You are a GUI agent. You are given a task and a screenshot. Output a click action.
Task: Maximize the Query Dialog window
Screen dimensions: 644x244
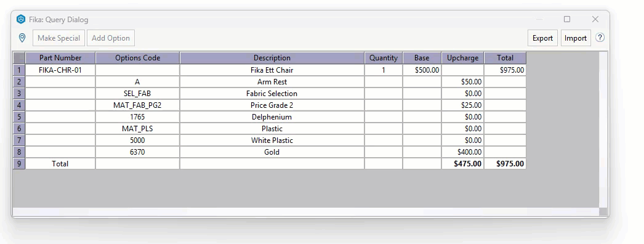567,19
